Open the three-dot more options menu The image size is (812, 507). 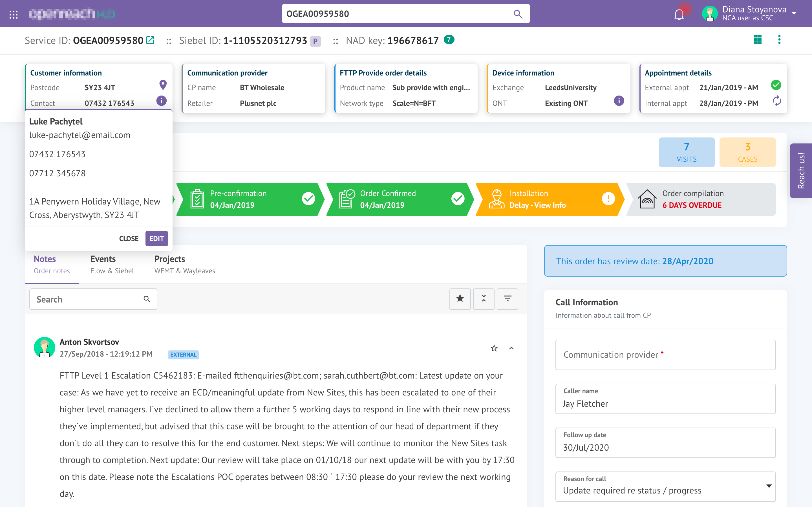pos(779,39)
